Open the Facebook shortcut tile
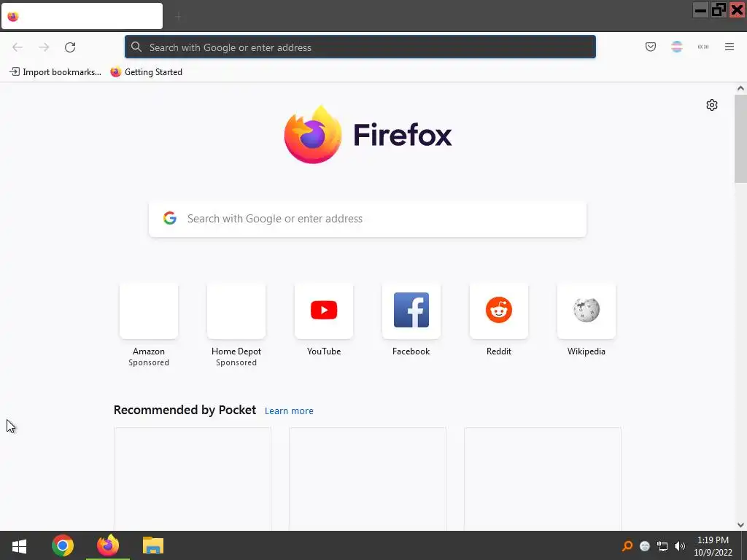 coord(411,311)
